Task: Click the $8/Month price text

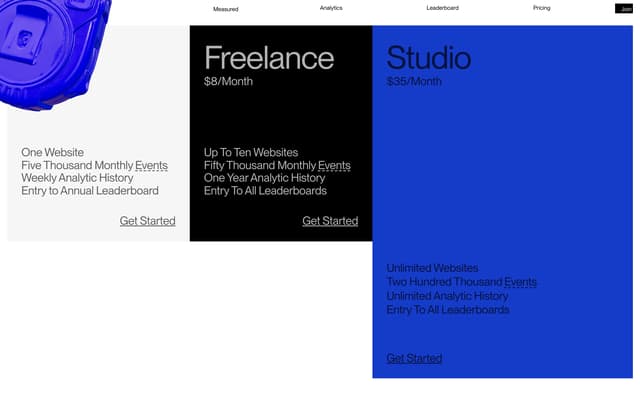Action: (x=228, y=81)
